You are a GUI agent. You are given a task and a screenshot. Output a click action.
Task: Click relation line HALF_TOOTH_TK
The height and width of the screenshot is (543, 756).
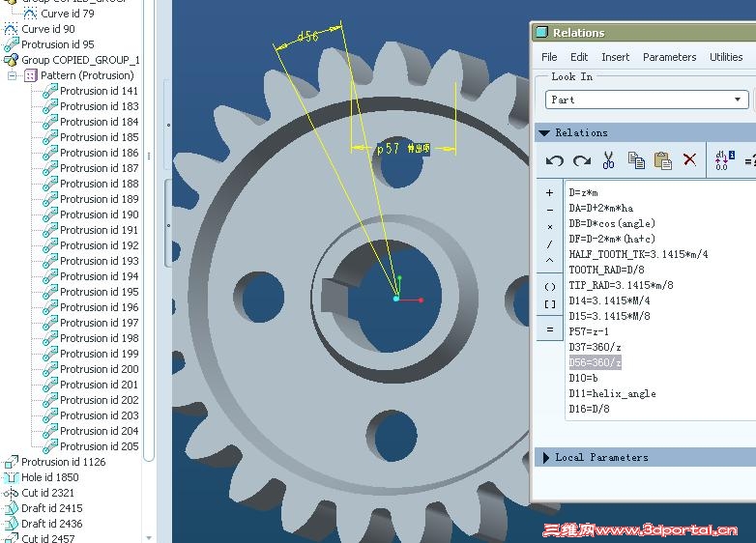(638, 254)
